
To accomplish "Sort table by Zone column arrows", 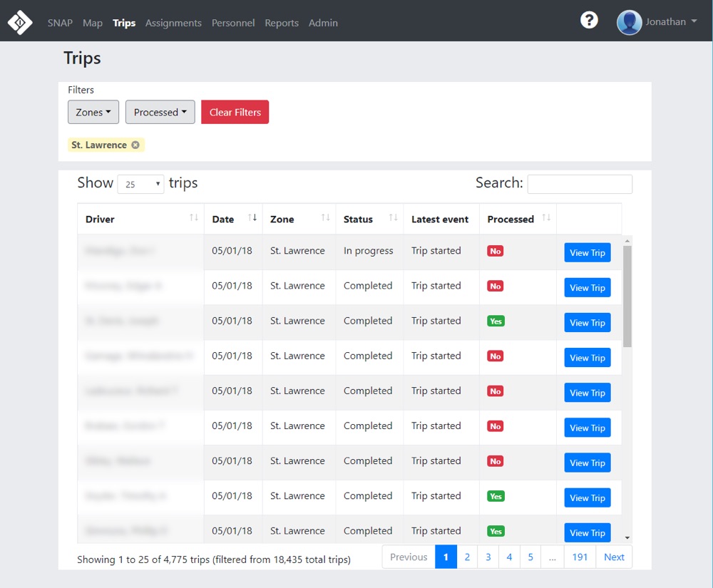I will click(x=325, y=218).
